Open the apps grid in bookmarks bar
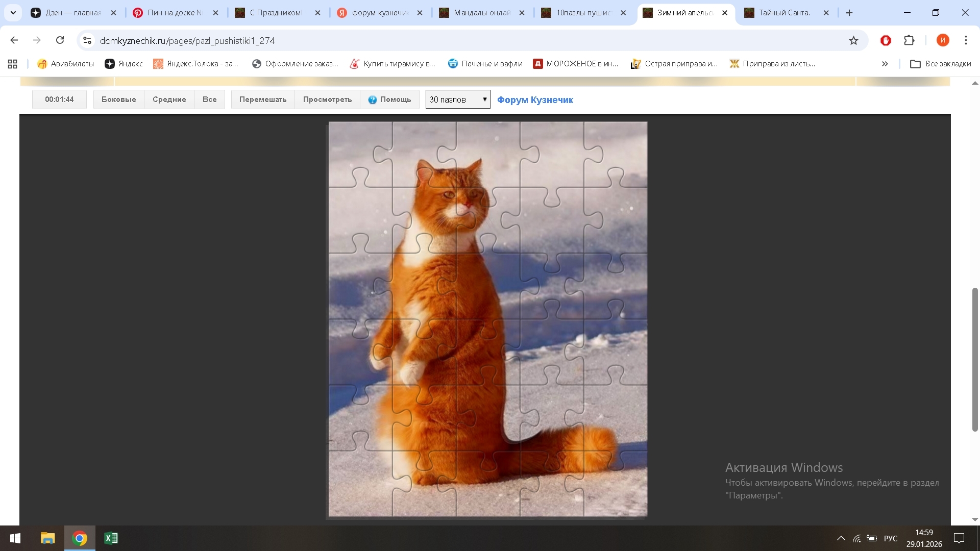The image size is (980, 551). coord(13,64)
